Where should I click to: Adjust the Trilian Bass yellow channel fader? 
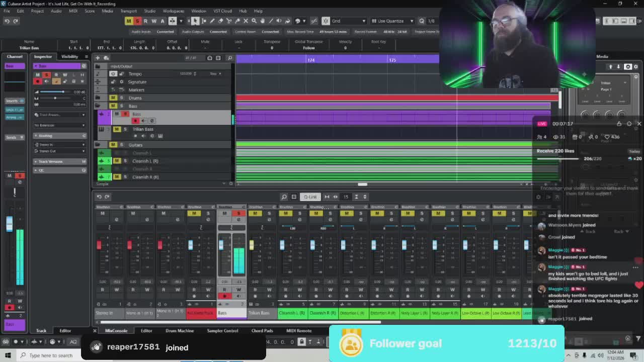(x=252, y=245)
